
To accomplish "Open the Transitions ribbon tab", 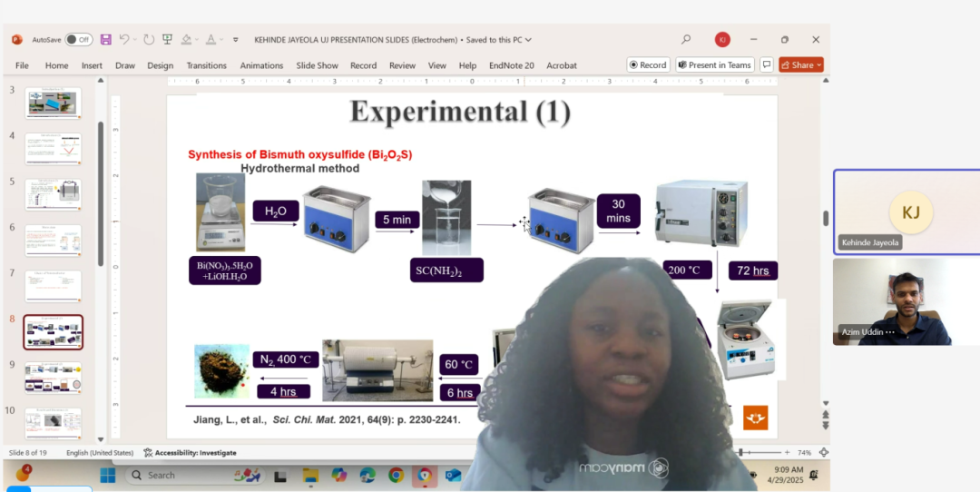I will pos(206,65).
